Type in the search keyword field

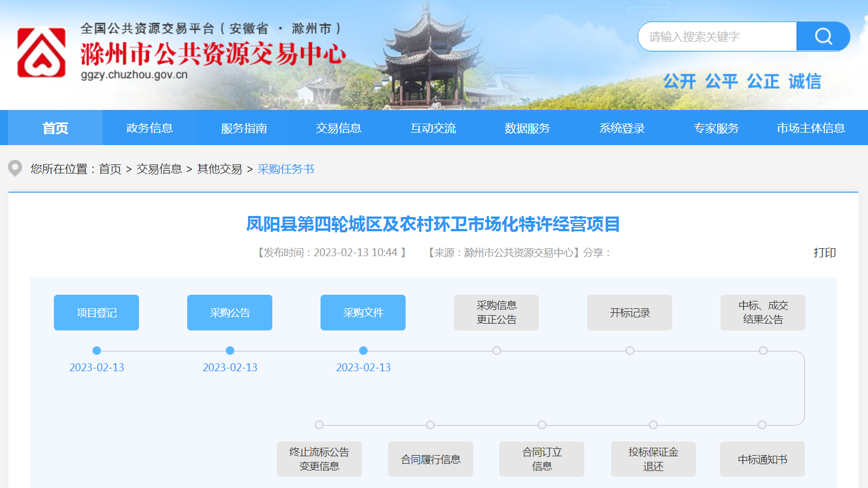[x=717, y=37]
